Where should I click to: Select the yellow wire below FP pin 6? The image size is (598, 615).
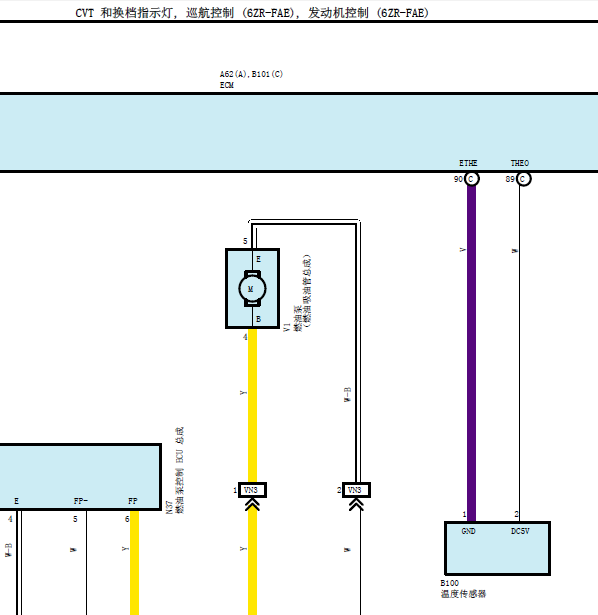point(135,563)
